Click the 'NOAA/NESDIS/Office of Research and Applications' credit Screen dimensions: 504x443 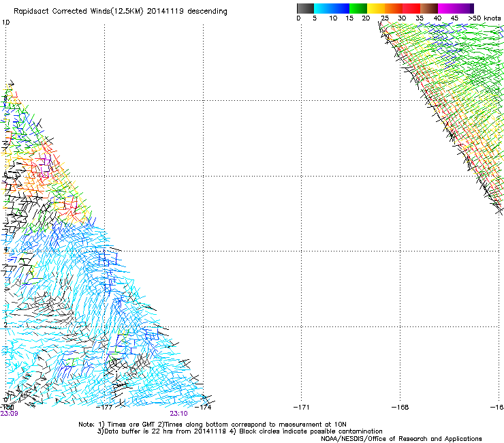click(x=401, y=439)
